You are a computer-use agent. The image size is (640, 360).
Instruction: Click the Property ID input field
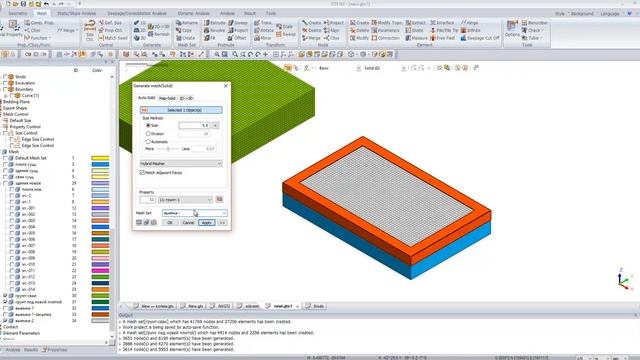click(147, 200)
